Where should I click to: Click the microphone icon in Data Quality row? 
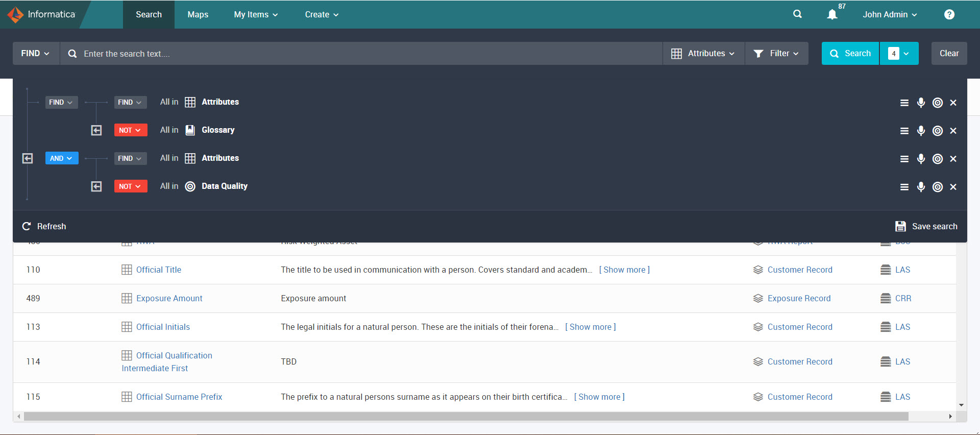pyautogui.click(x=921, y=187)
